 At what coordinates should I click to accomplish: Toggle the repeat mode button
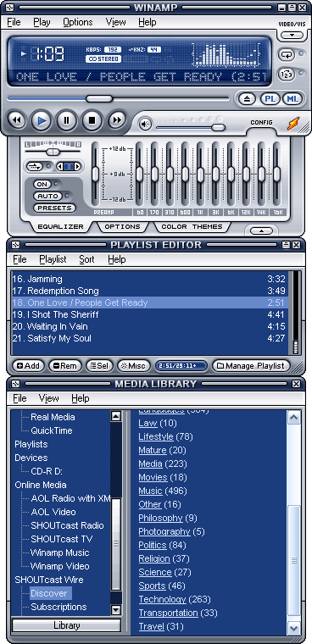point(286,53)
